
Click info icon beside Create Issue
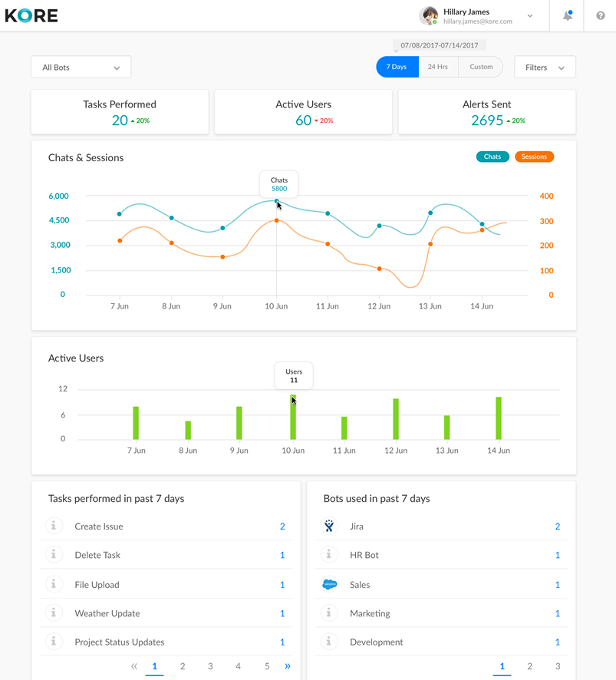click(54, 526)
